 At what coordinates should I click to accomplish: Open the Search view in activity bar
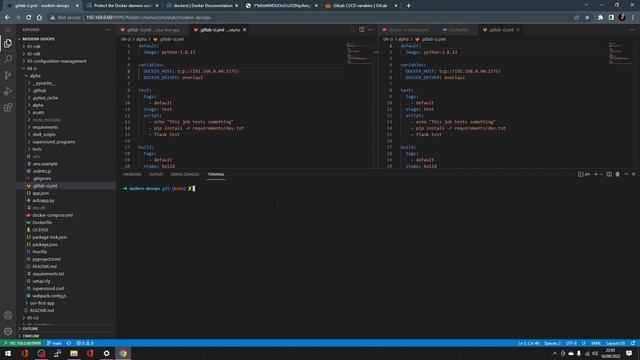click(8, 59)
